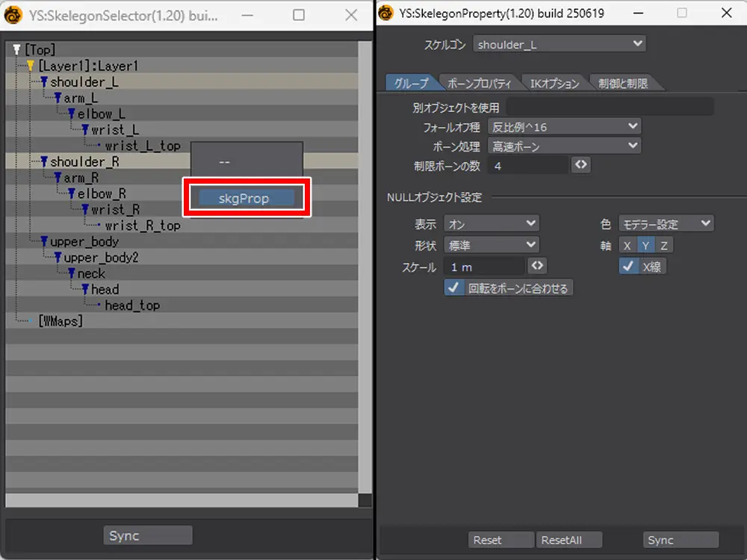Click the Top root node icon

16,50
